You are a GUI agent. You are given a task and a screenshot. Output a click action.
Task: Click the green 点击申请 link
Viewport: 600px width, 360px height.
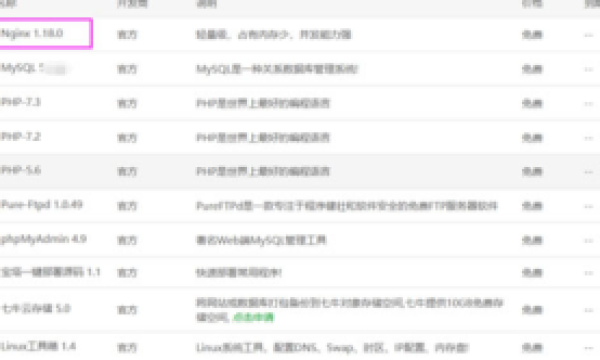[254, 317]
